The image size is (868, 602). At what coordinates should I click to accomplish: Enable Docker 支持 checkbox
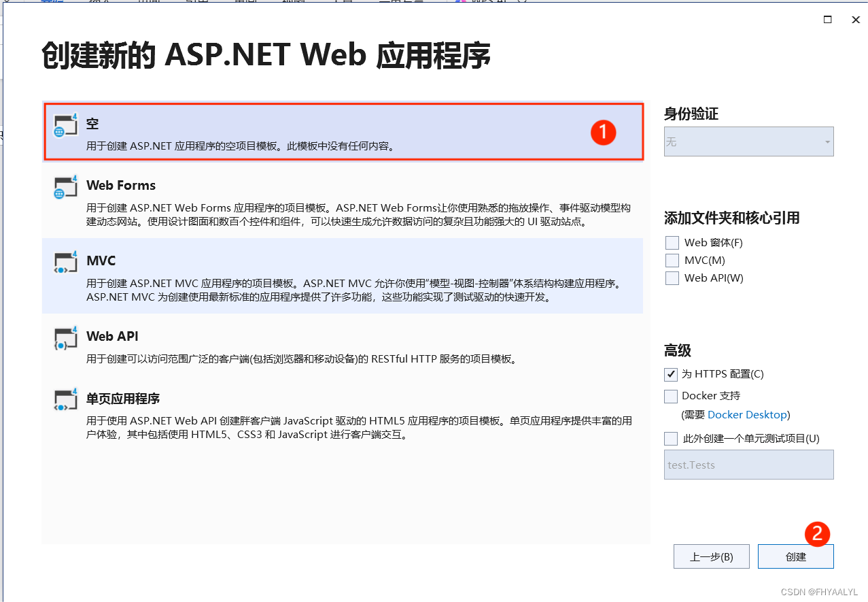[671, 396]
